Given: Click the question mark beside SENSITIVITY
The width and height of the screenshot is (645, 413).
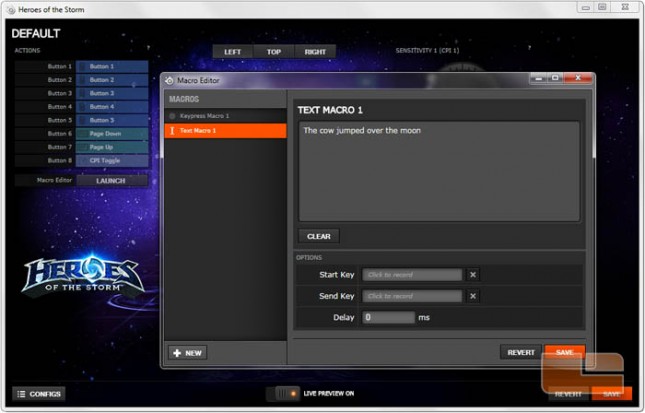Looking at the screenshot, I should 529,49.
